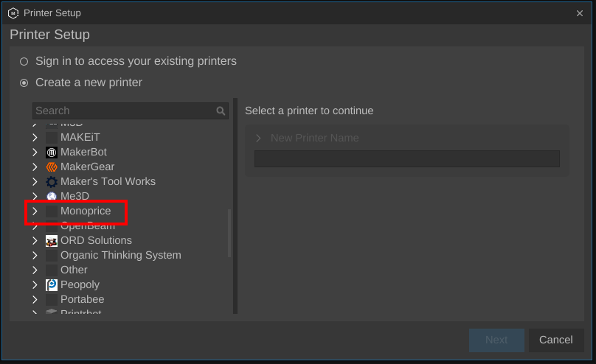This screenshot has width=596, height=364.
Task: Click the MakerGear orange logo icon
Action: pyautogui.click(x=52, y=167)
